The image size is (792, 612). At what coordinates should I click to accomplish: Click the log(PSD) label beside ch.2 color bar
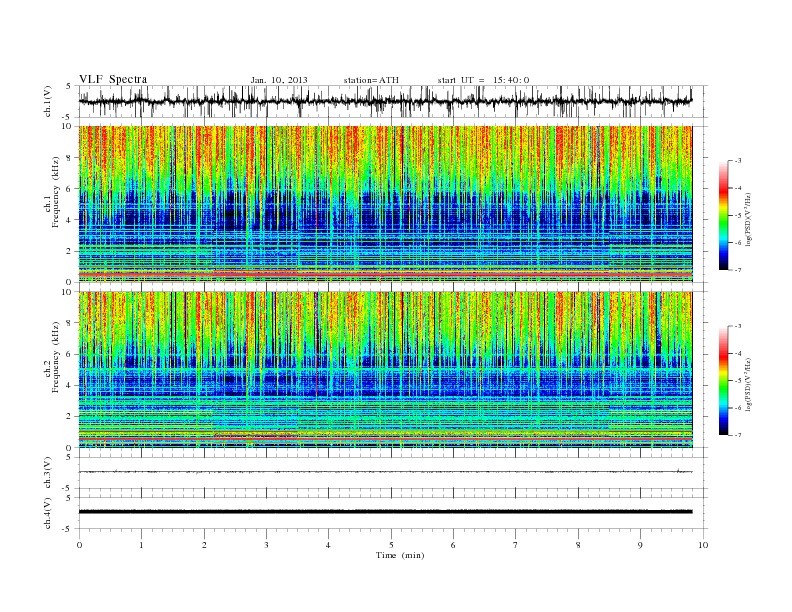click(x=749, y=385)
